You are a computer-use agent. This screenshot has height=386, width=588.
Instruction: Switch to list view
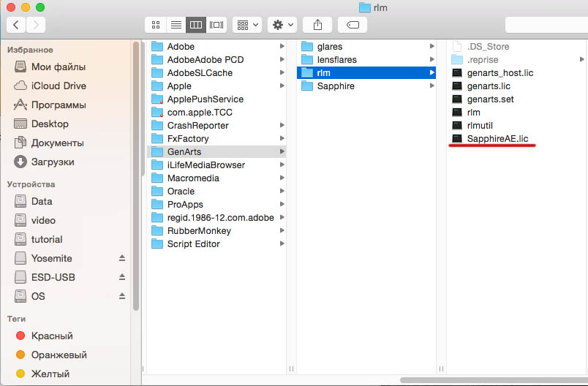tap(176, 25)
